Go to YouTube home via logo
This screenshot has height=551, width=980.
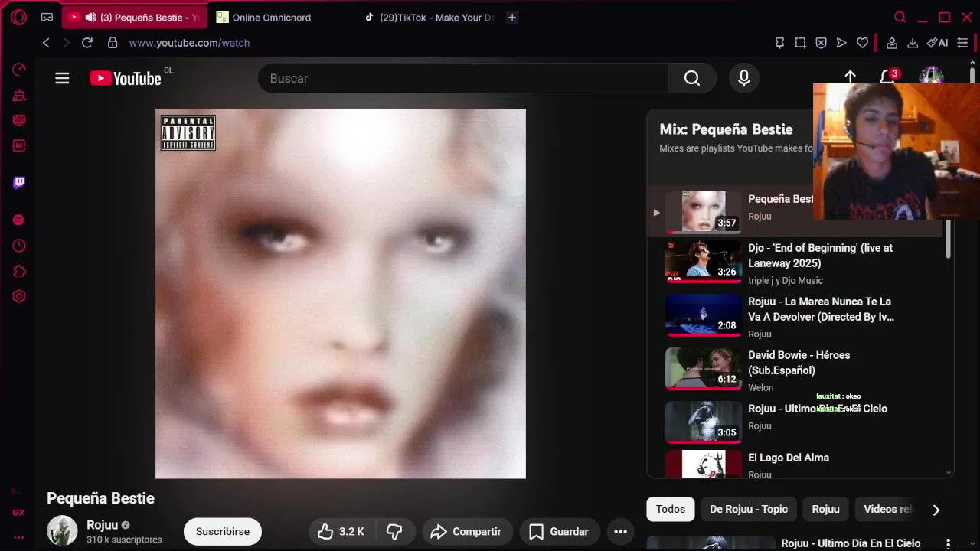[x=126, y=78]
